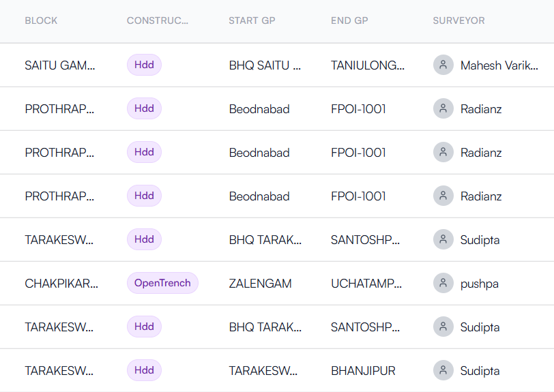Select the ZALENGAM start GP cell
The width and height of the screenshot is (554, 392).
[261, 284]
